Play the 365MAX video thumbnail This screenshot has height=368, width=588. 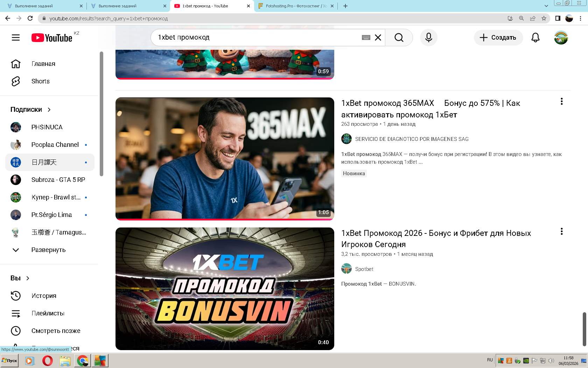225,159
